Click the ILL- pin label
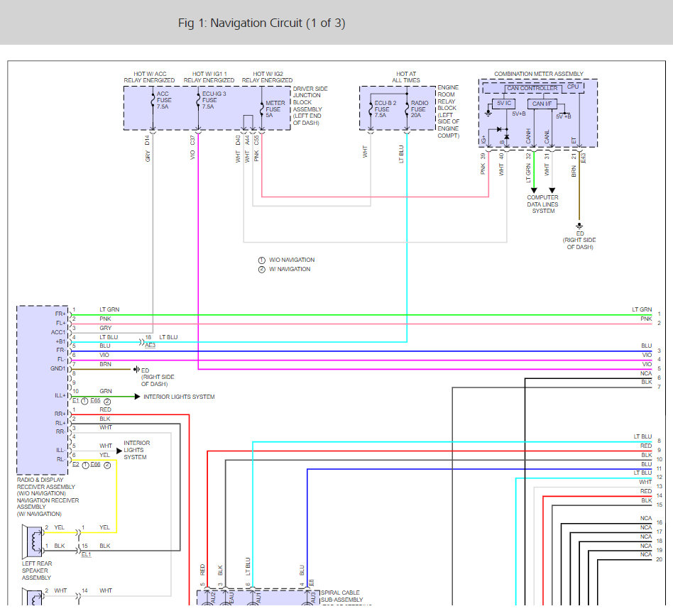This screenshot has width=673, height=616. coord(60,450)
